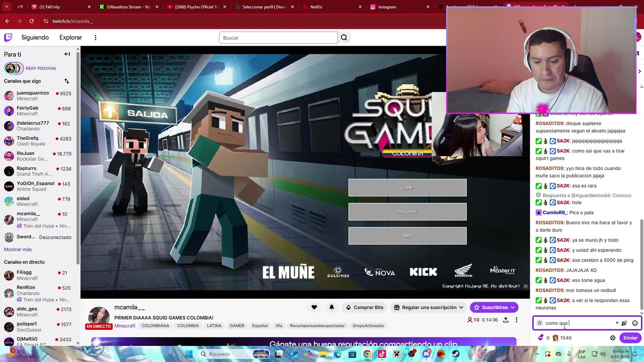Open IlloJuan channel
The height and width of the screenshot is (362, 644).
(38, 156)
